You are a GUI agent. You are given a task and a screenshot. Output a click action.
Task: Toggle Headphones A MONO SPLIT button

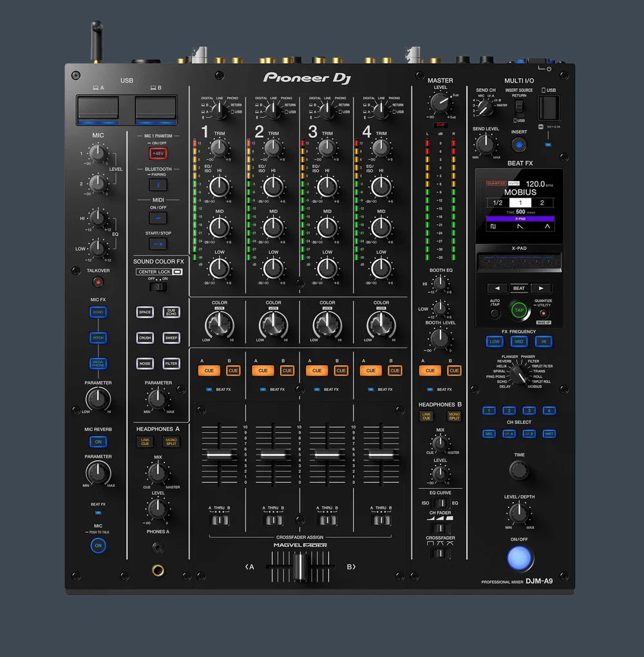[x=171, y=442]
